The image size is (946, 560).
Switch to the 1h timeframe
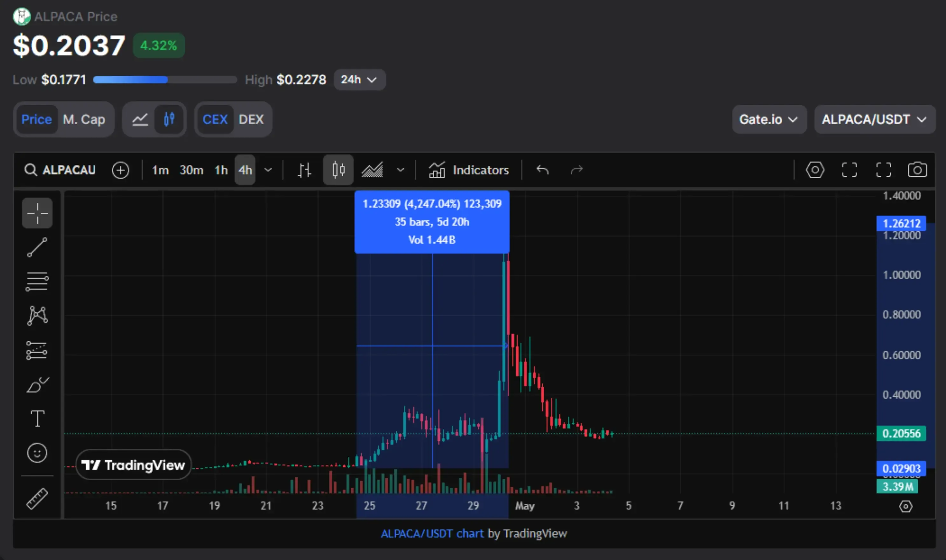[221, 170]
